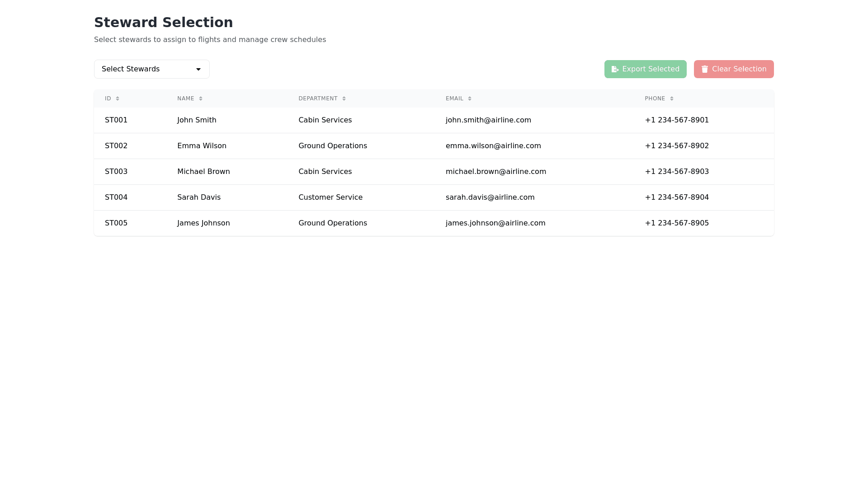Click James Johnson's phone number

click(x=677, y=223)
